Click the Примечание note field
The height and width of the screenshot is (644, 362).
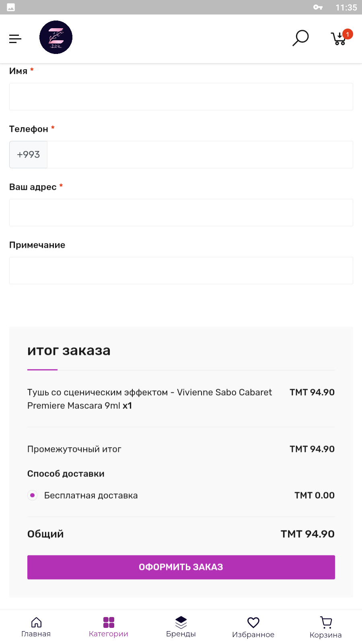pos(181,270)
